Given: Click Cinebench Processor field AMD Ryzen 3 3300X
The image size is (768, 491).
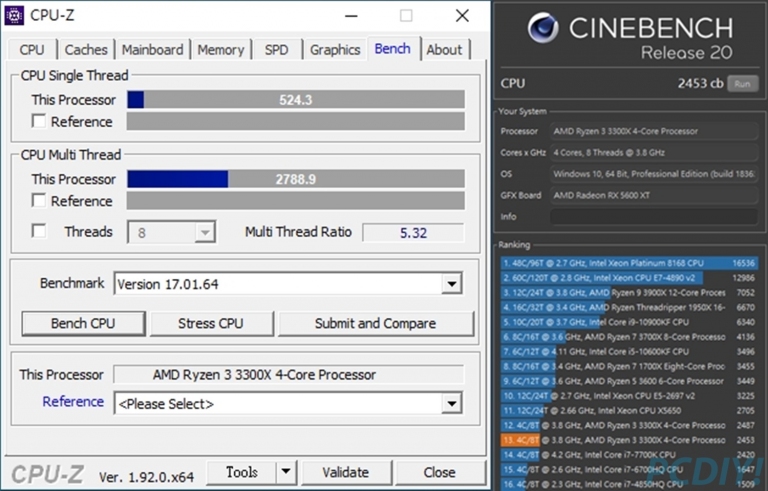Looking at the screenshot, I should pyautogui.click(x=654, y=131).
